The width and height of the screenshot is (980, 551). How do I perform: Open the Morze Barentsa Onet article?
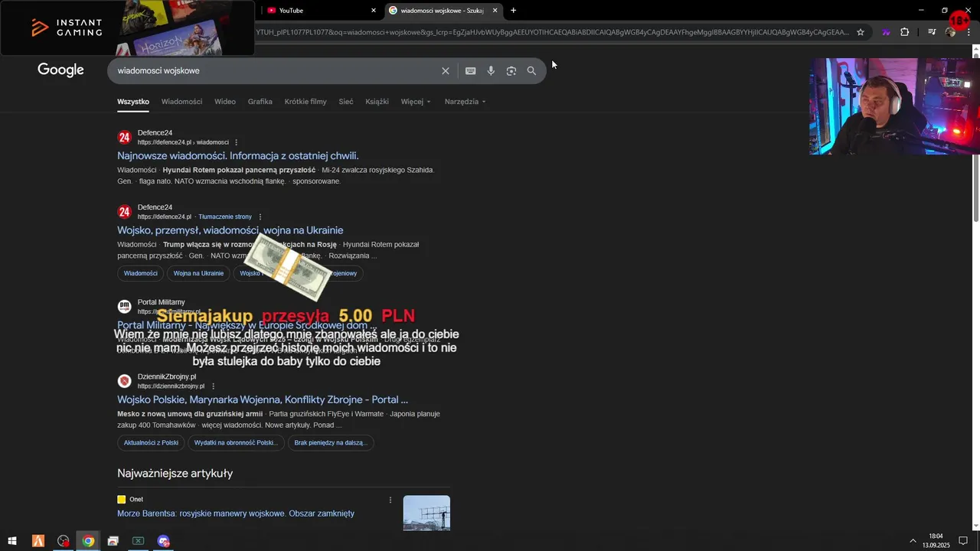point(236,514)
